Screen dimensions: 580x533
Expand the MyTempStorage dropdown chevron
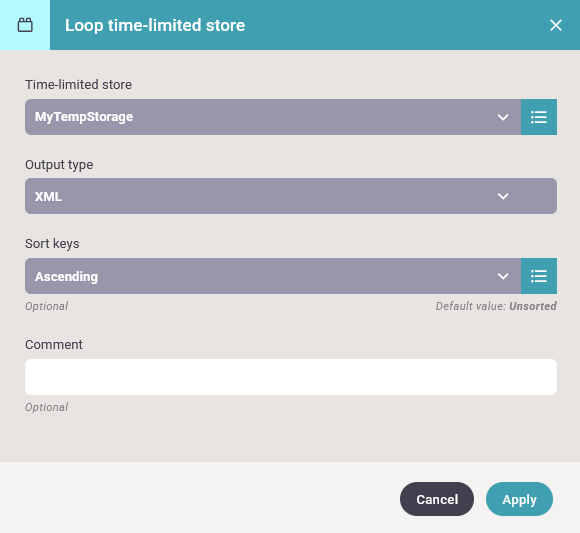tap(503, 117)
